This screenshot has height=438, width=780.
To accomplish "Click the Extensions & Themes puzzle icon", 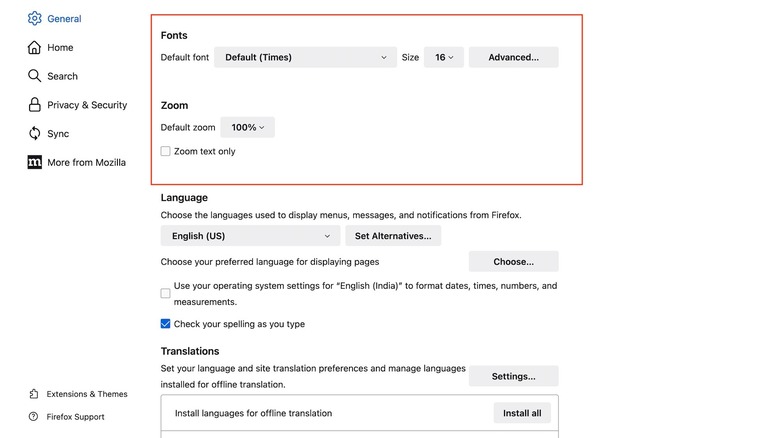I will click(x=34, y=394).
